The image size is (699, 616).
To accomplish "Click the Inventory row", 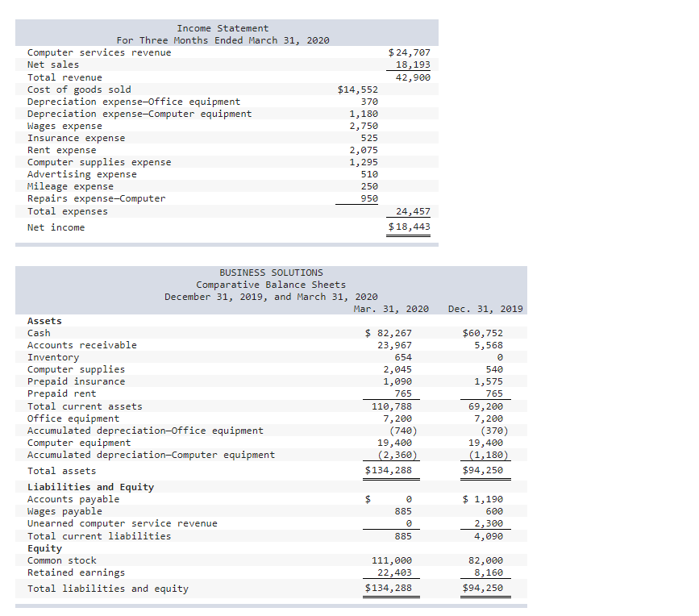I will pyautogui.click(x=53, y=356).
